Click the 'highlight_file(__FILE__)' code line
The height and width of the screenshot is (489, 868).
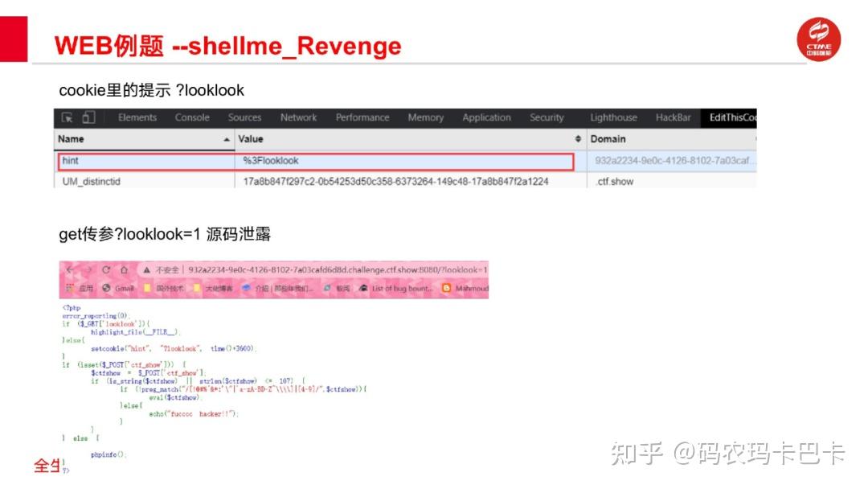[x=136, y=331]
